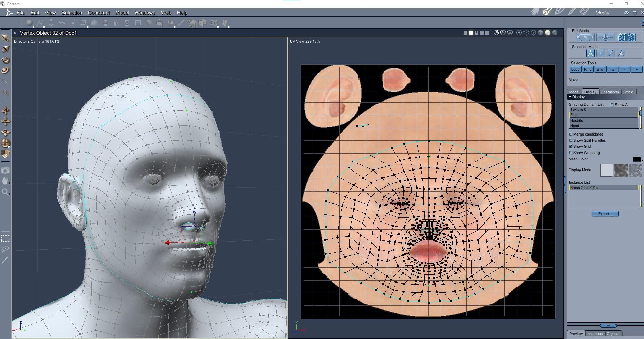Select the modeling edit mode button
644x339 pixels.
tap(585, 37)
